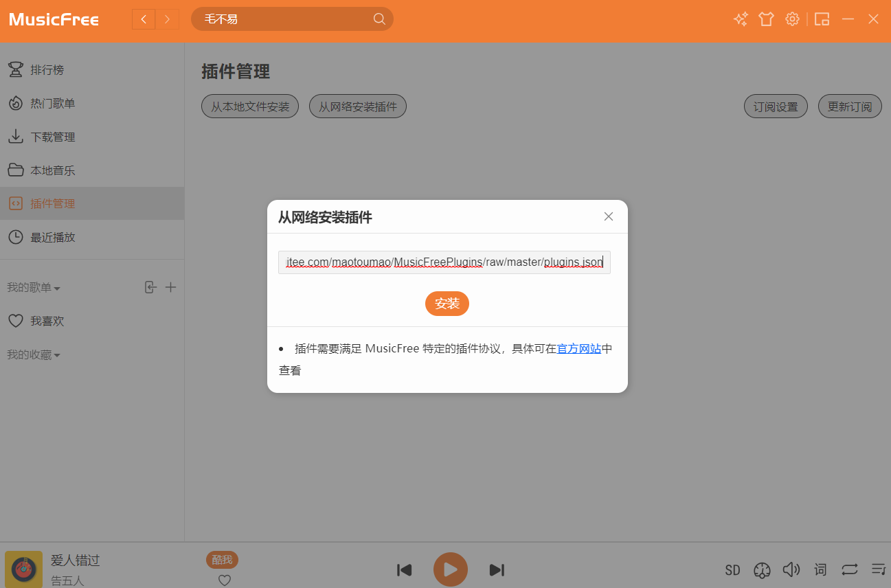Click the album cover thumbnail
This screenshot has height=588, width=891.
[24, 569]
